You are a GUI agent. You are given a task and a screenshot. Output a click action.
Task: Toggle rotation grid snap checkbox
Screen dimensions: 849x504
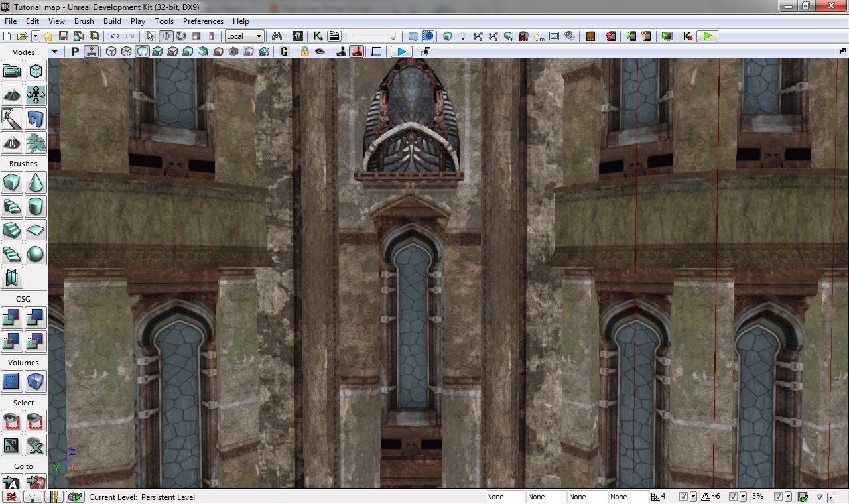[x=733, y=497]
